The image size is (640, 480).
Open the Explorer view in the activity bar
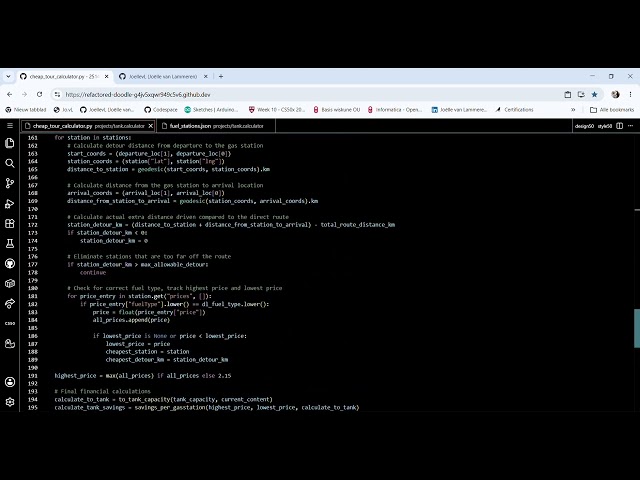(x=10, y=143)
